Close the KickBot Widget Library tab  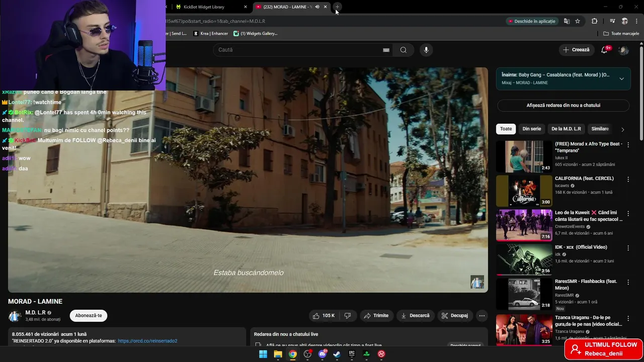tap(246, 7)
